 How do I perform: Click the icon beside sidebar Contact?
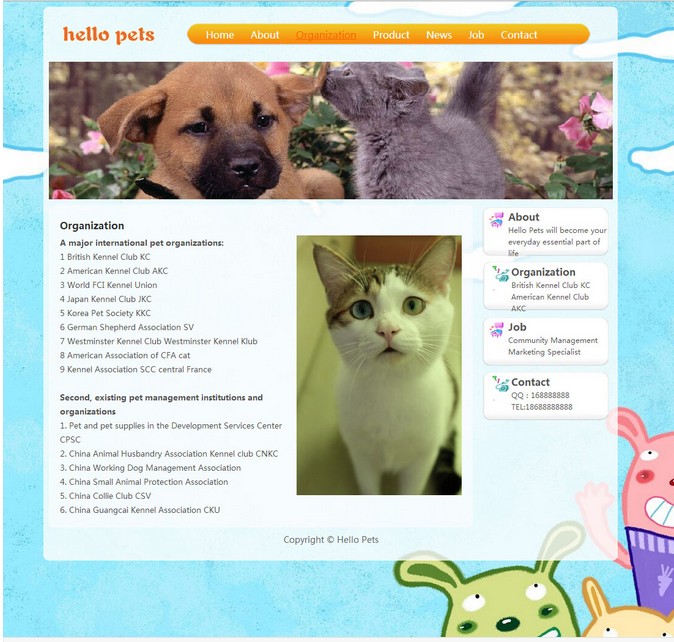coord(500,384)
